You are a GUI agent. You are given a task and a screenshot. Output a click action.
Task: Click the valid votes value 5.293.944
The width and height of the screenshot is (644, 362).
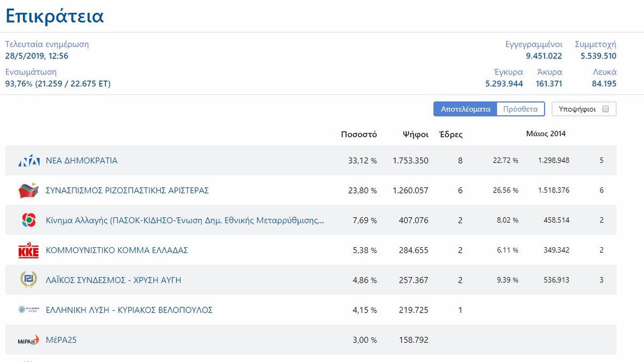pyautogui.click(x=504, y=84)
